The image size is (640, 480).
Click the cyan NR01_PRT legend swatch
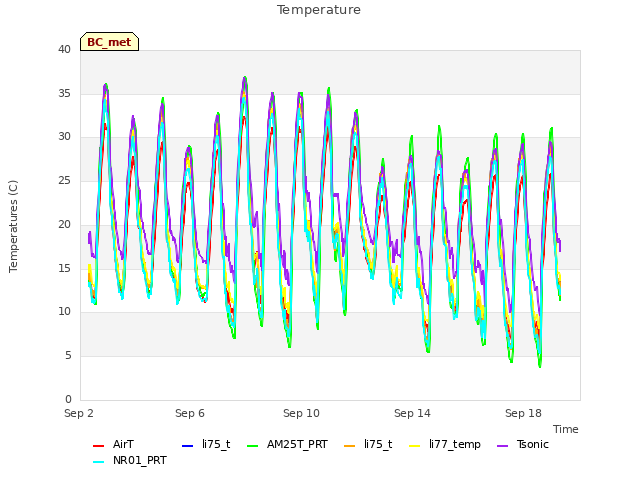tap(99, 462)
